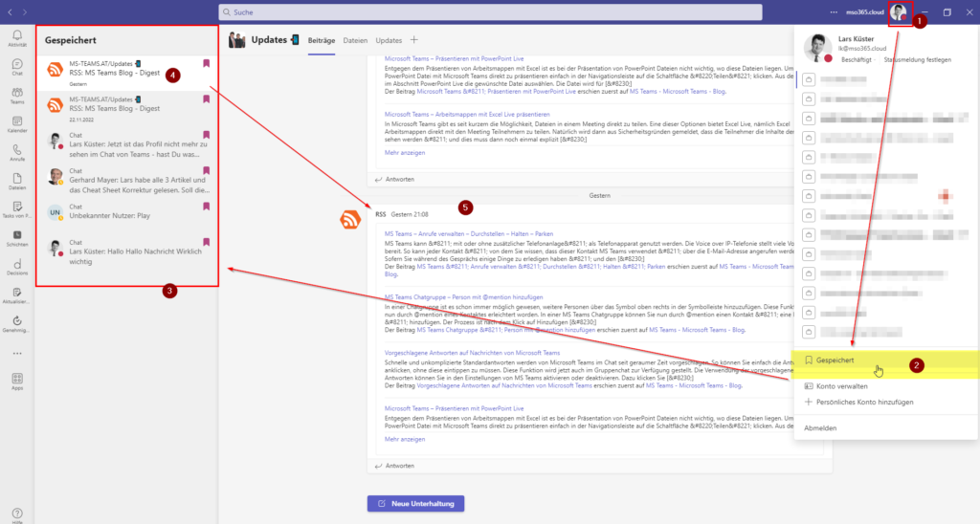Open saved RSS Digest message from Gestern
Viewport: 980px width, 524px height.
(x=127, y=73)
